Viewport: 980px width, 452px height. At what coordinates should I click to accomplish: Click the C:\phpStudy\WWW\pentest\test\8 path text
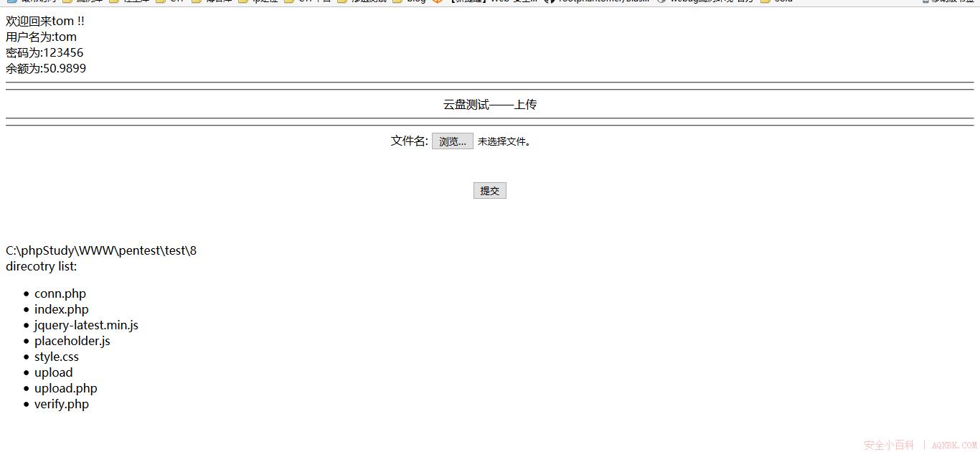(x=101, y=251)
